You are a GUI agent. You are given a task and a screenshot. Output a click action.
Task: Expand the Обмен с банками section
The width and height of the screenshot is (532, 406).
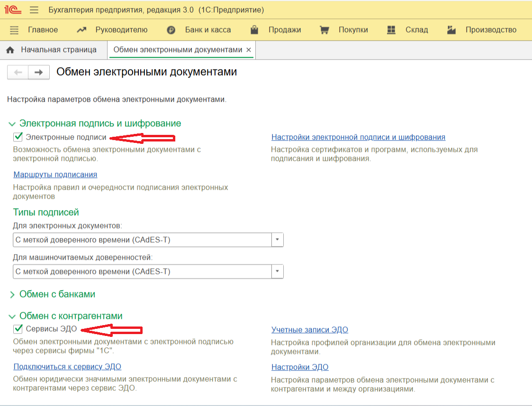pos(12,294)
